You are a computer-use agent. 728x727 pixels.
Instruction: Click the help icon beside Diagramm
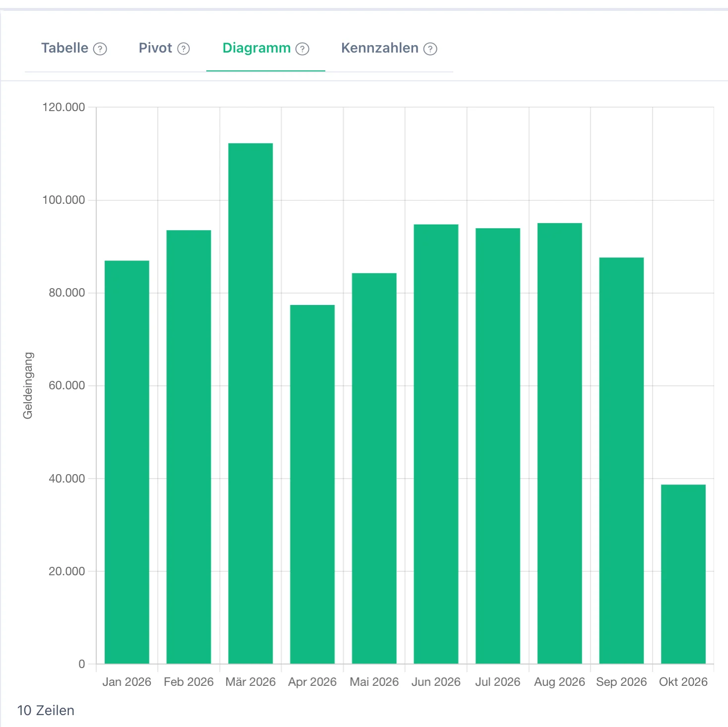(303, 49)
